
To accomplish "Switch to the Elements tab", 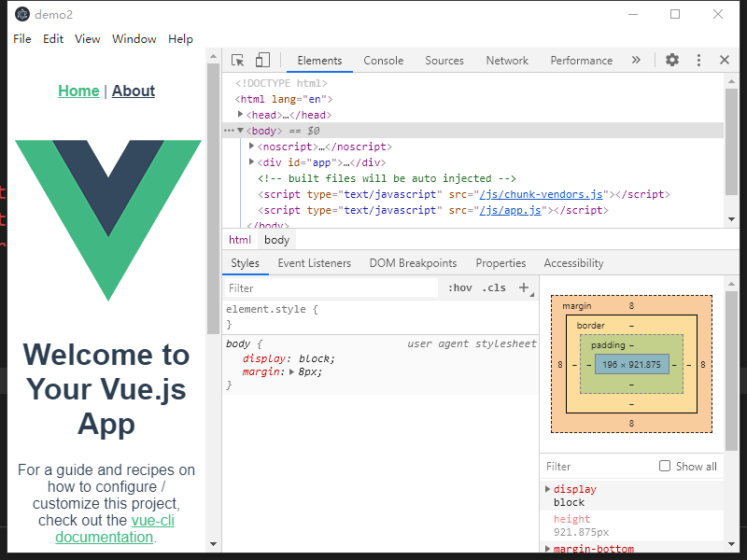I will point(319,61).
